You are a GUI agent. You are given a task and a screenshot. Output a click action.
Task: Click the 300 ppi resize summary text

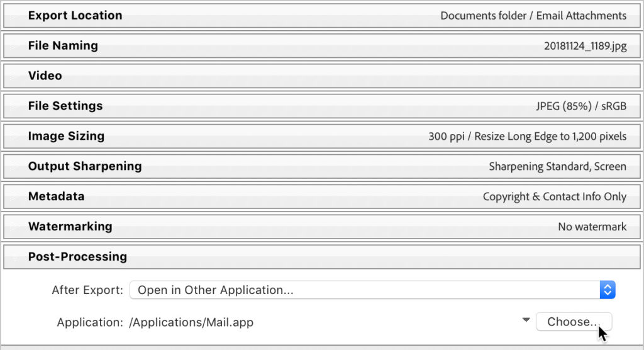tap(527, 137)
